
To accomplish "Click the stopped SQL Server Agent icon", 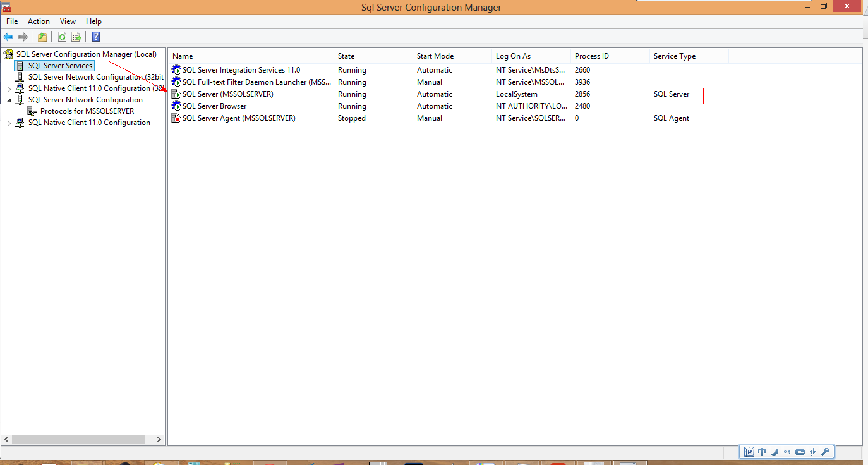I will pyautogui.click(x=176, y=118).
